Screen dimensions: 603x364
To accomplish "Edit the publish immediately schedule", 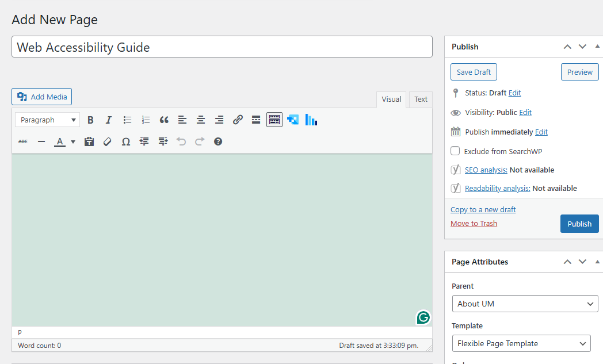I will (x=541, y=132).
